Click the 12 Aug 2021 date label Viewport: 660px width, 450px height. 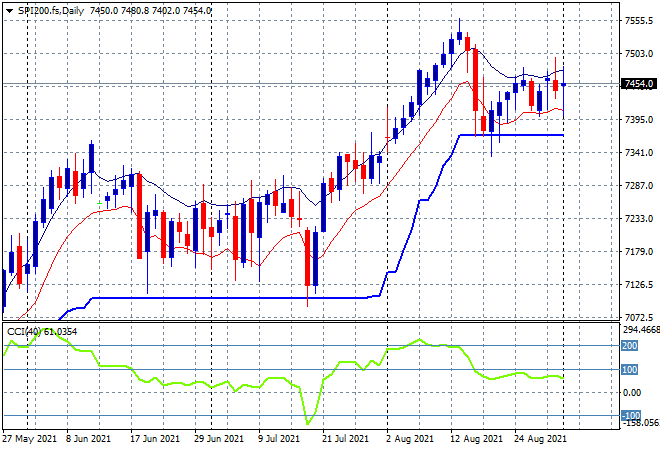coord(476,439)
